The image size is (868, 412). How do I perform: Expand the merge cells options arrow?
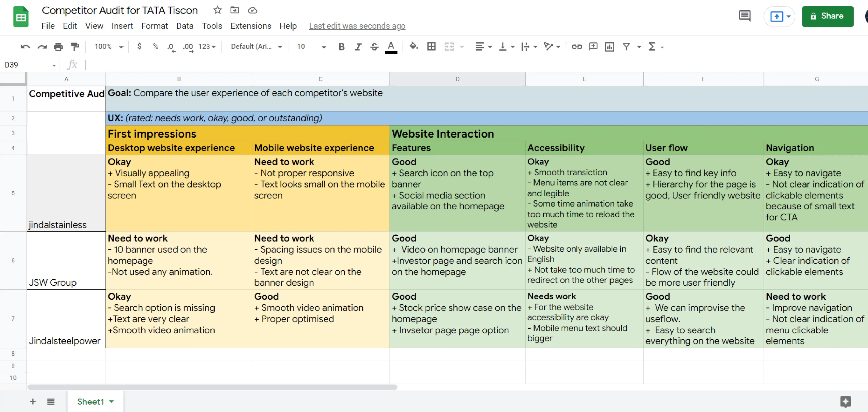462,47
